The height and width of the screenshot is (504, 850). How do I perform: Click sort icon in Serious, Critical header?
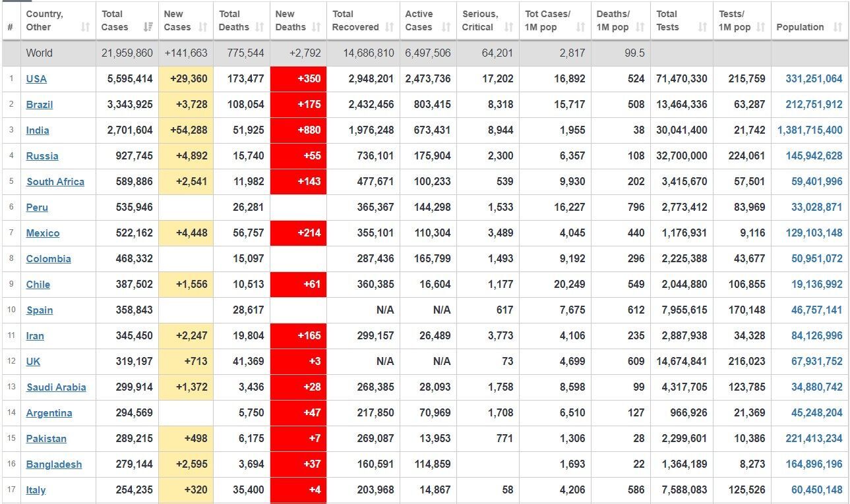click(508, 27)
